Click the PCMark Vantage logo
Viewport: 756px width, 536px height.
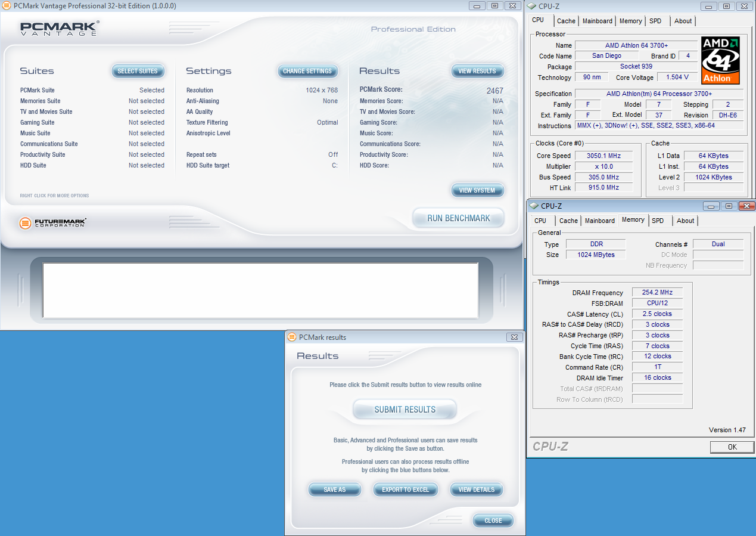click(60, 29)
